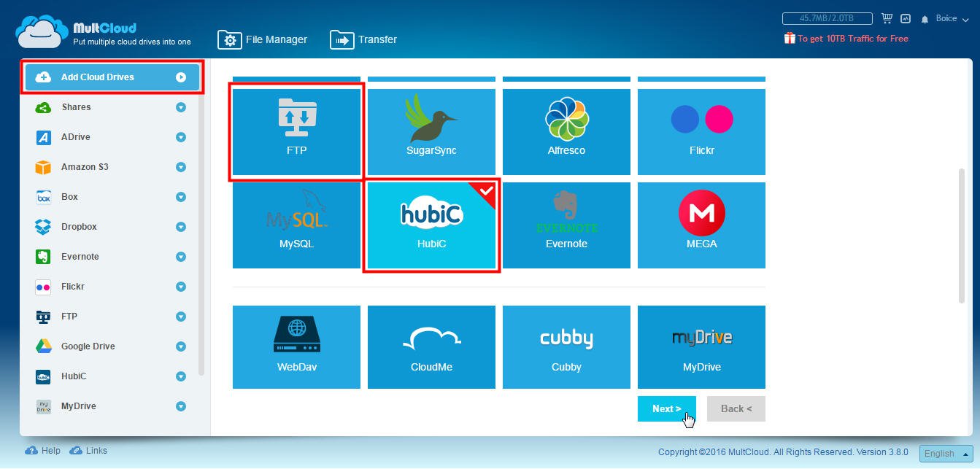Open Shares in the sidebar
Image resolution: width=980 pixels, height=469 pixels.
coord(76,107)
